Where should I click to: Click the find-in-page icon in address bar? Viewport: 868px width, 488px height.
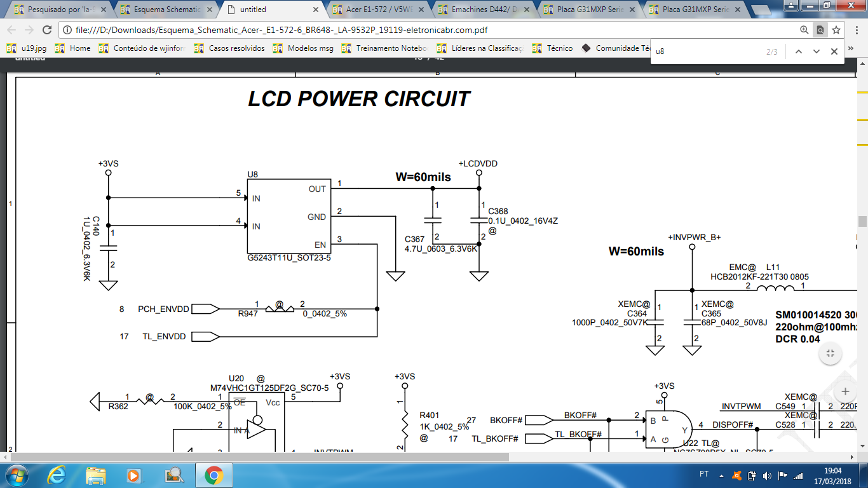pyautogui.click(x=820, y=30)
